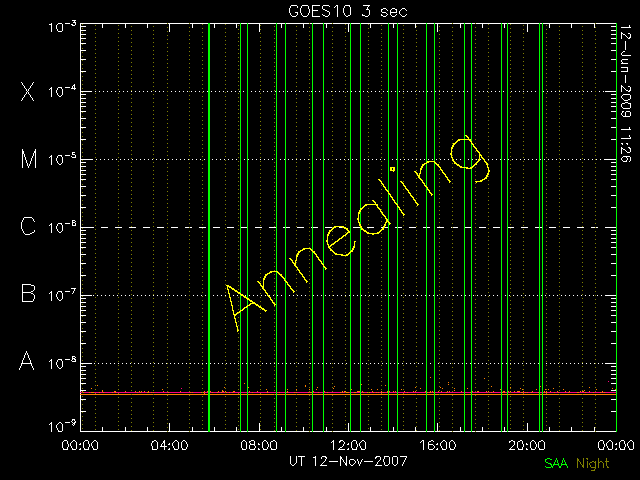Click the 10⁻⁵ y-axis tick label
Image resolution: width=640 pixels, height=480 pixels.
tap(62, 159)
